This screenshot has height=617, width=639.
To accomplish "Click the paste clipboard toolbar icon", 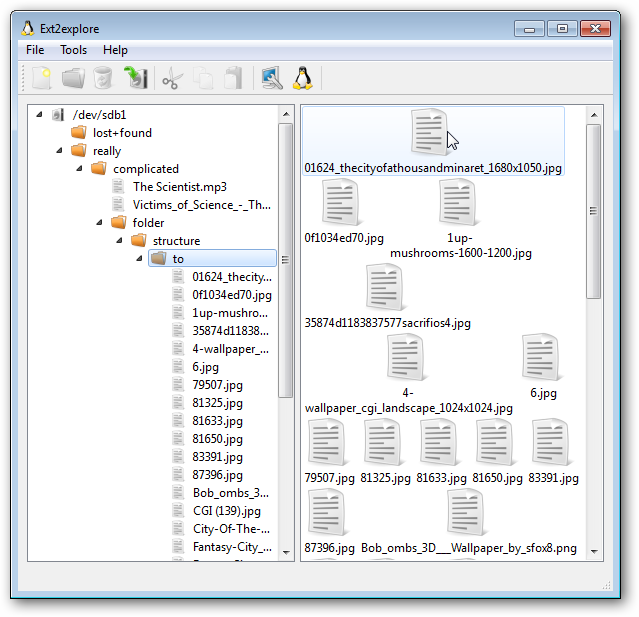I will (233, 78).
